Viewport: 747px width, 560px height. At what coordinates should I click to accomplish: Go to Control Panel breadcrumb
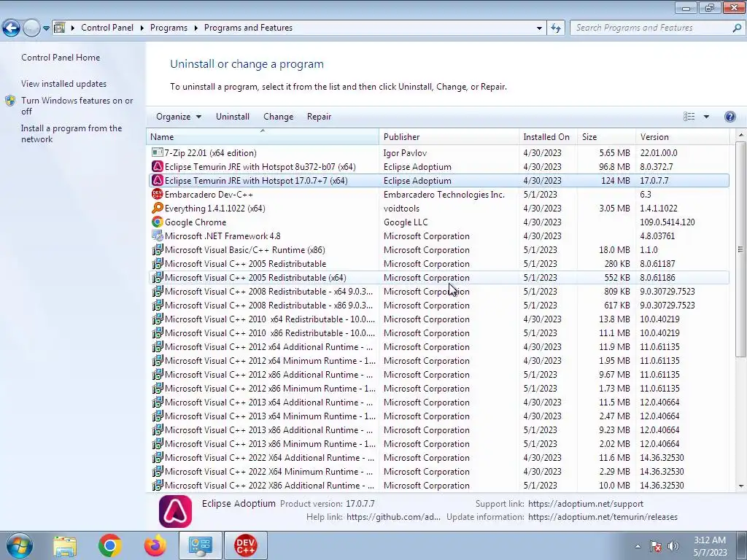[x=107, y=28]
